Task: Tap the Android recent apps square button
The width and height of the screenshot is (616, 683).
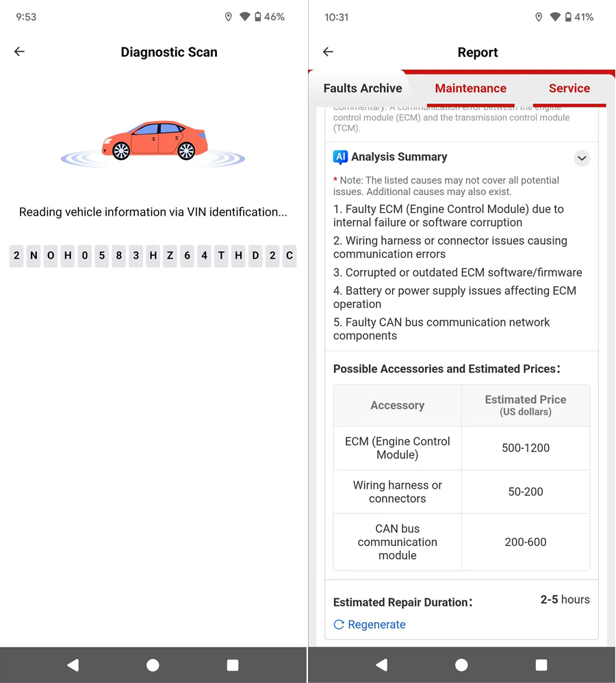Action: click(541, 665)
